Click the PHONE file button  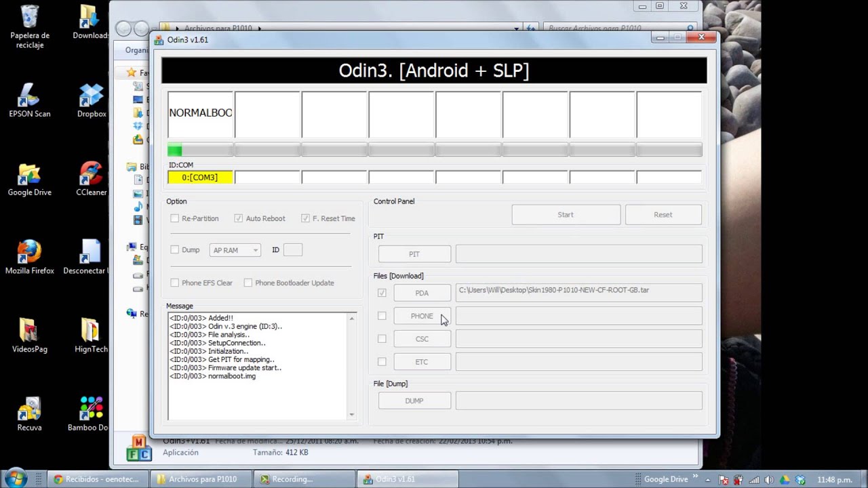coord(422,316)
